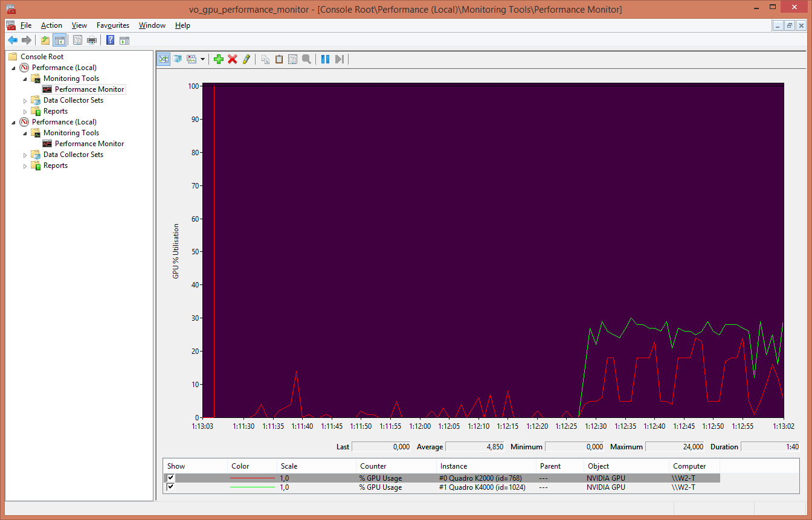Click the Minimum value field
Screen dimensions: 812x520
coord(575,447)
